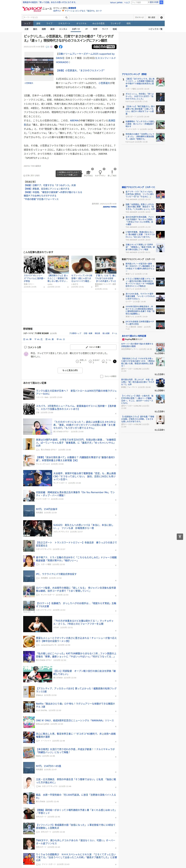Viewport: 186px width, 868px height.
Task: Click the もっと見る(1件) button
Action: 70,370
